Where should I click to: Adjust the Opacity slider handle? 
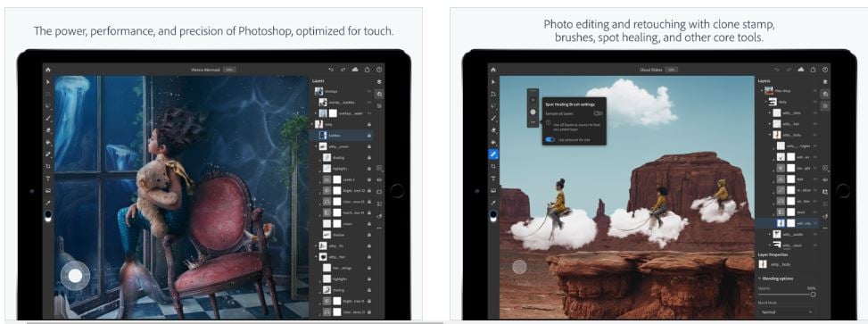[x=813, y=295]
